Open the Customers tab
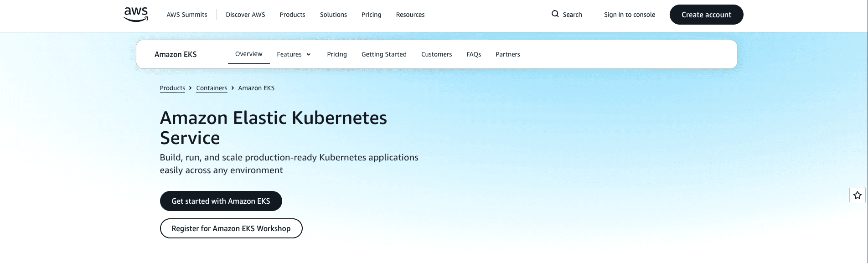The height and width of the screenshot is (263, 868). pos(436,54)
